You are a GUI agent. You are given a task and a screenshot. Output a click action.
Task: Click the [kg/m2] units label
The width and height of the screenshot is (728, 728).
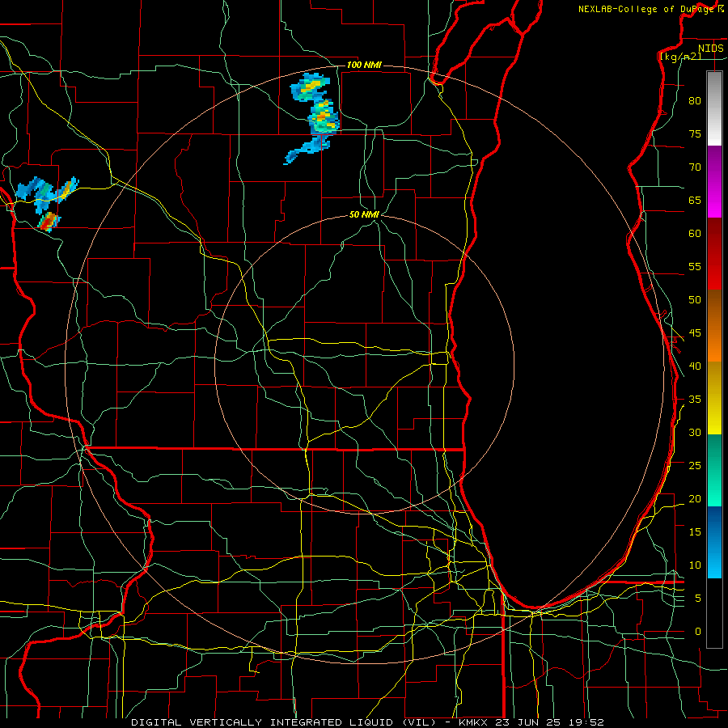click(680, 57)
